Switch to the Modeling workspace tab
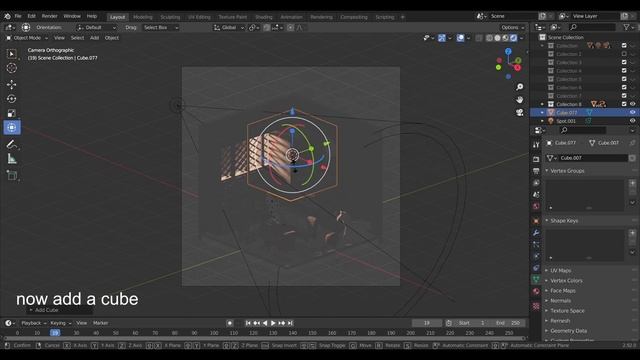640x360 pixels. click(143, 17)
